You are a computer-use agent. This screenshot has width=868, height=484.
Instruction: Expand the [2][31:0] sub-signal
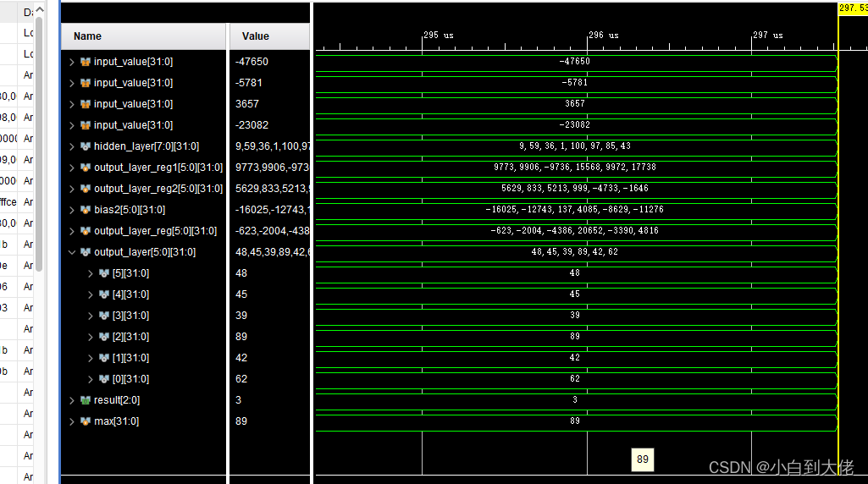[91, 337]
